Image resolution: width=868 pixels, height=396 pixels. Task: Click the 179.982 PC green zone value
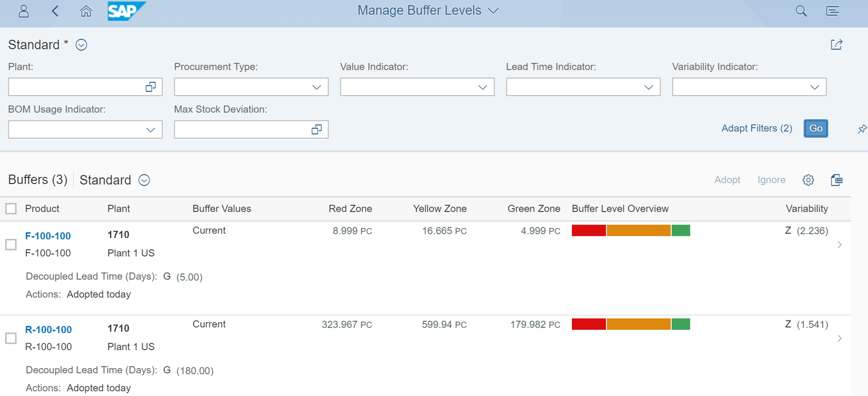click(x=535, y=324)
